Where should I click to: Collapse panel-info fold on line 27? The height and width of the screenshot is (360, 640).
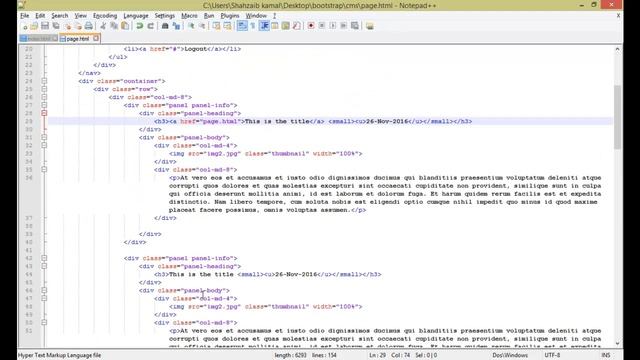click(44, 105)
